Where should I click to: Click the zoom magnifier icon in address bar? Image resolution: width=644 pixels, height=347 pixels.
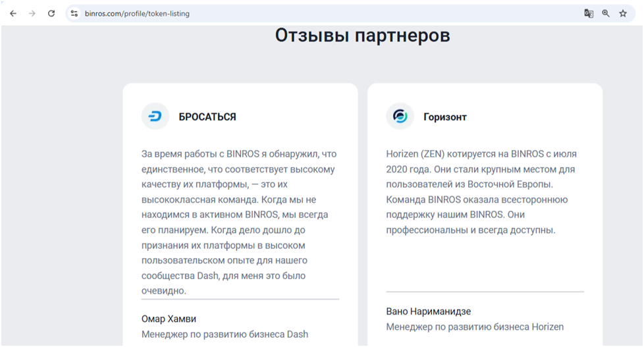pyautogui.click(x=606, y=13)
